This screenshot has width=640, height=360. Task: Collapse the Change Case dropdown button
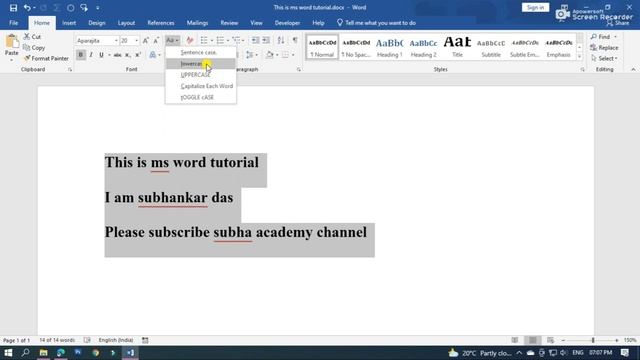click(172, 40)
